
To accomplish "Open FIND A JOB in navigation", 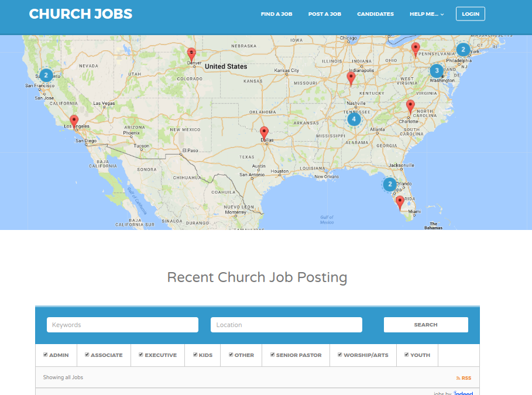I will (276, 14).
